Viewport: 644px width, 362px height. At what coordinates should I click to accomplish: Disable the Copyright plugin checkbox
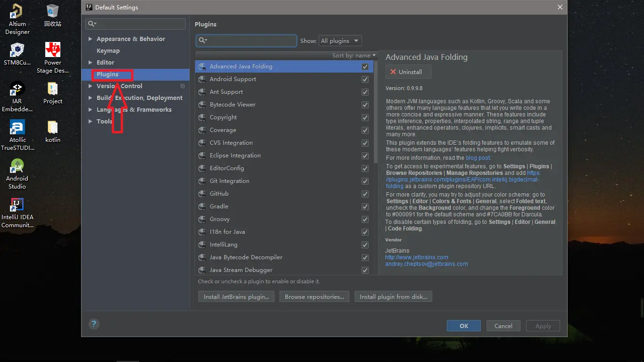[x=365, y=117]
